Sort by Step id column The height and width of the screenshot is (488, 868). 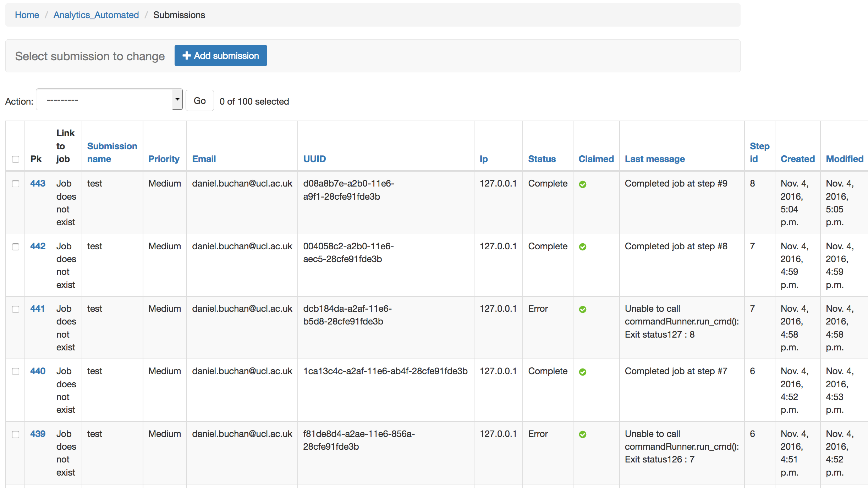(x=760, y=152)
